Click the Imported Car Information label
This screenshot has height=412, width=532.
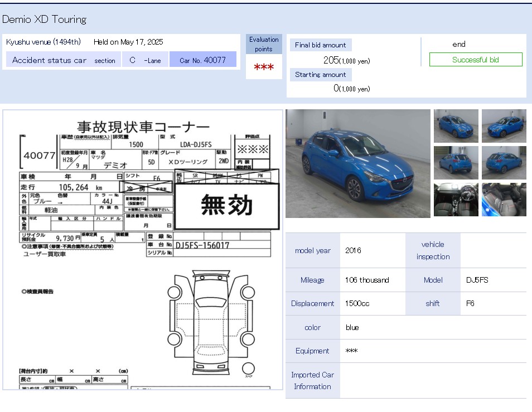point(312,380)
